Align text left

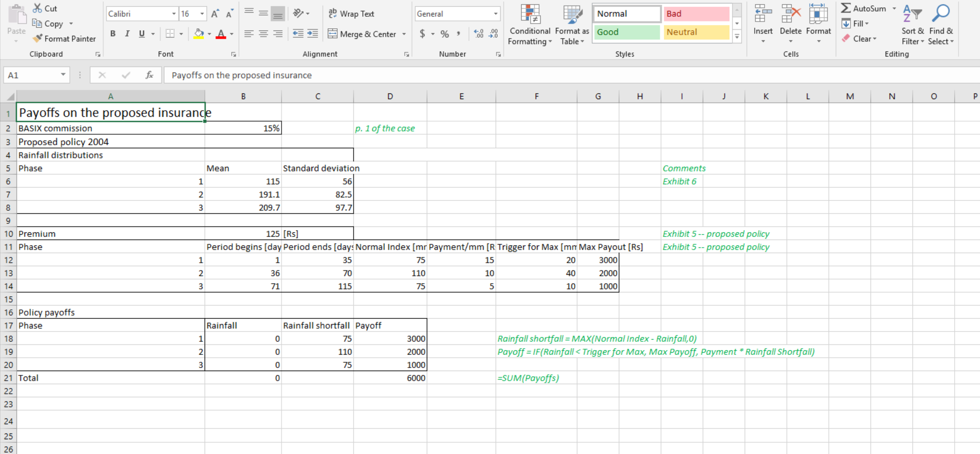pos(249,34)
